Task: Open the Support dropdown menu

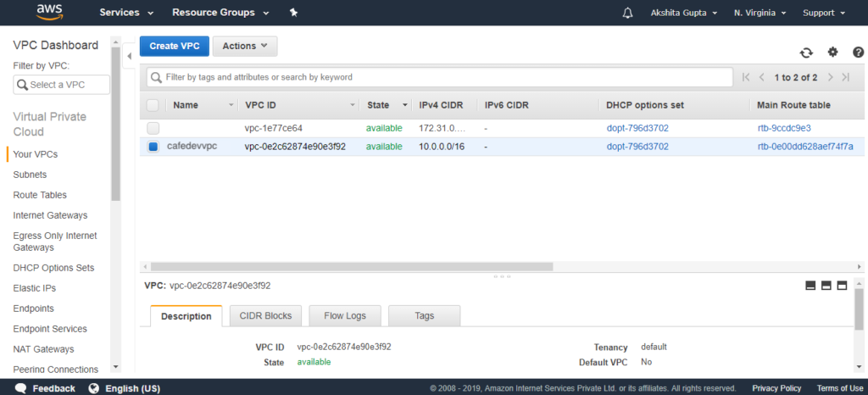Action: (x=824, y=13)
